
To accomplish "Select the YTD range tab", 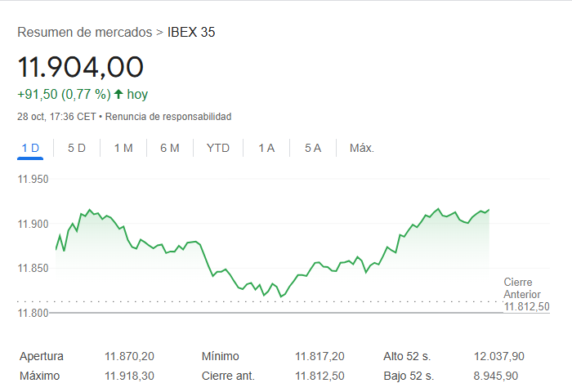I will [x=218, y=148].
